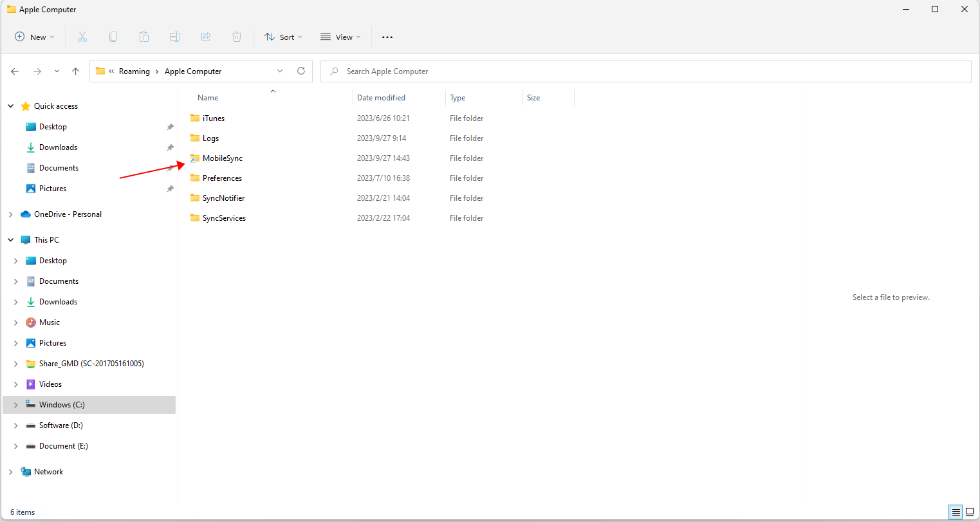Click the Document (E:) drive icon
The height and width of the screenshot is (522, 980).
pos(31,446)
